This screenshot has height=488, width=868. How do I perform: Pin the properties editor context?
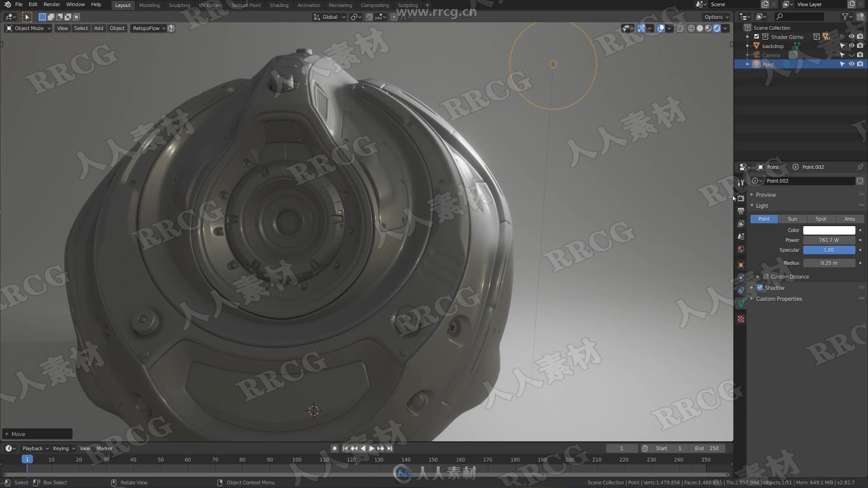click(860, 167)
